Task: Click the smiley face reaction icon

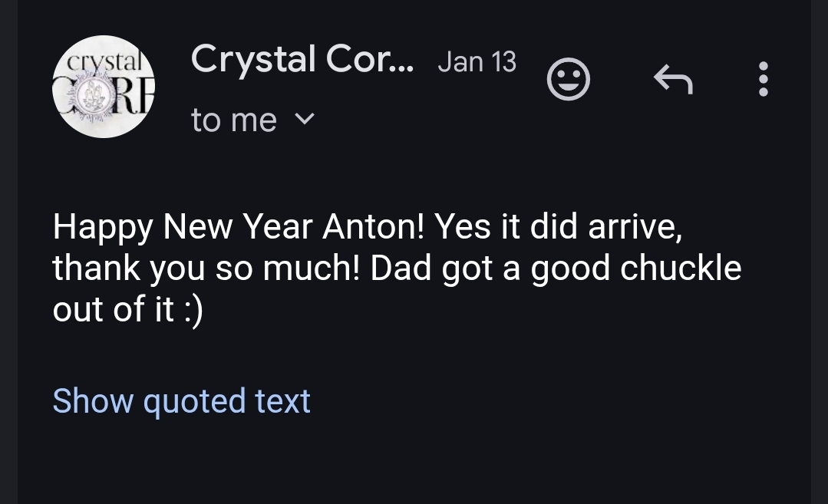Action: coord(569,80)
